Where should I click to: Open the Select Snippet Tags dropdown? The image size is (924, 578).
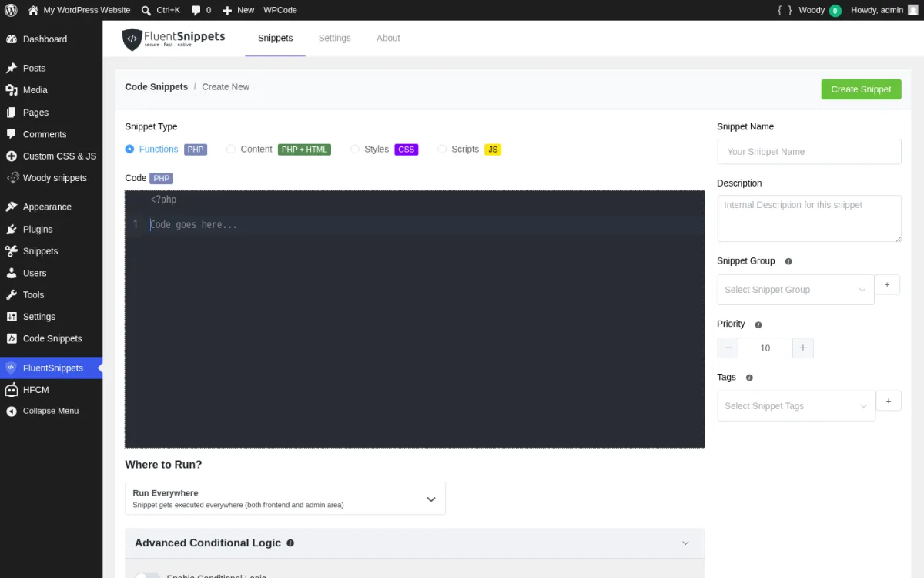tap(796, 406)
